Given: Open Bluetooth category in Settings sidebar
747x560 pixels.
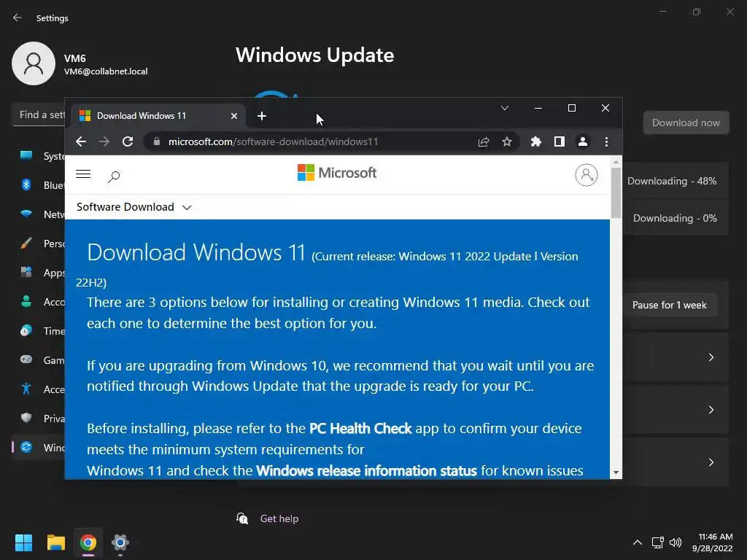Looking at the screenshot, I should pos(39,184).
